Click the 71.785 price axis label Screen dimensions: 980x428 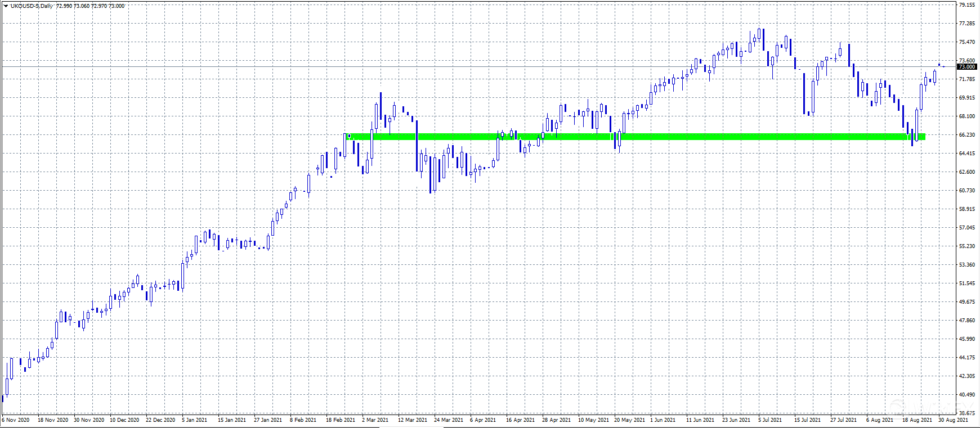(967, 79)
